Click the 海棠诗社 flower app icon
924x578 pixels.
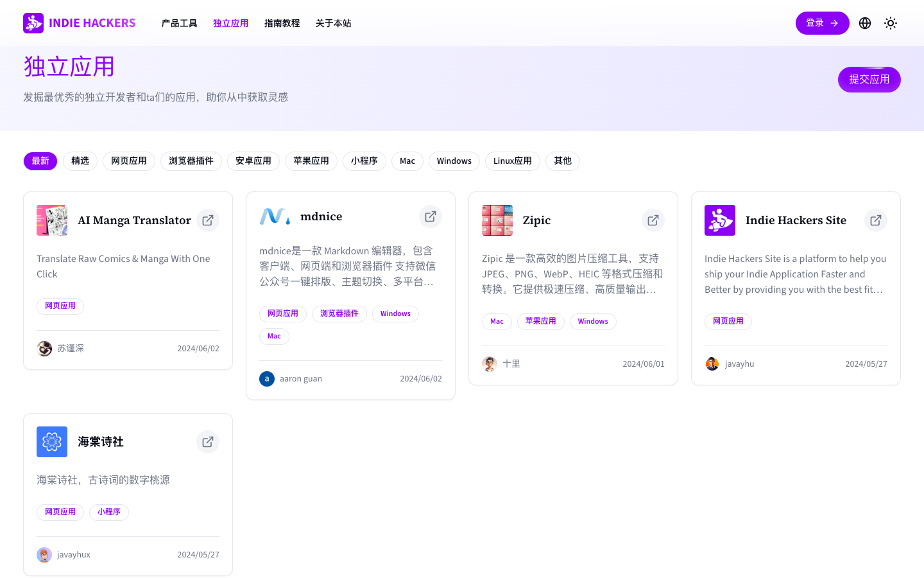click(x=52, y=442)
